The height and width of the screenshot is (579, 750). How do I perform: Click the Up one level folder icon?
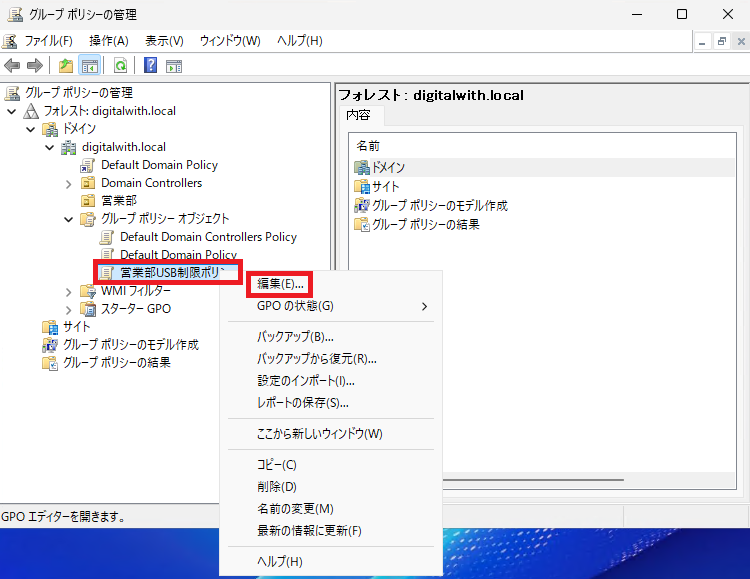(x=66, y=66)
